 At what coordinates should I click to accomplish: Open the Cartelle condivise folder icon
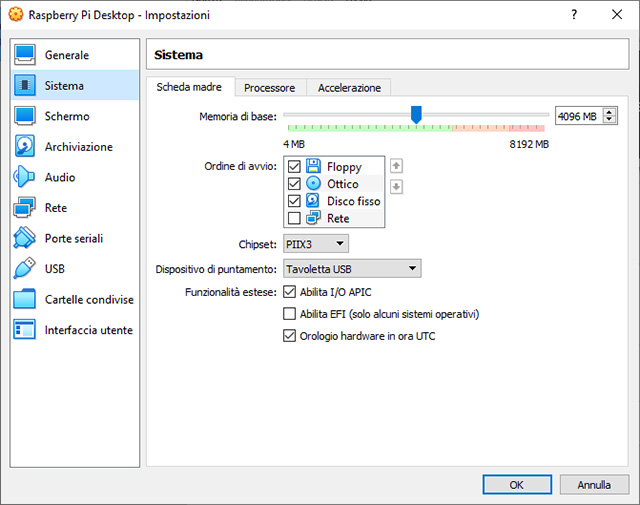click(26, 300)
